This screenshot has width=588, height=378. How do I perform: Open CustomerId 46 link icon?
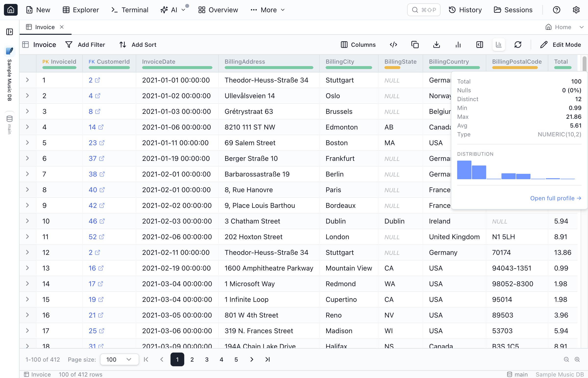click(x=102, y=221)
